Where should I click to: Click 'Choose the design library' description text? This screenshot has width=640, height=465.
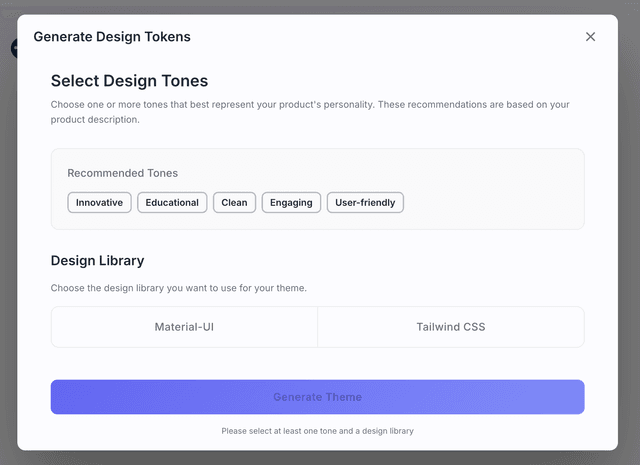(178, 288)
